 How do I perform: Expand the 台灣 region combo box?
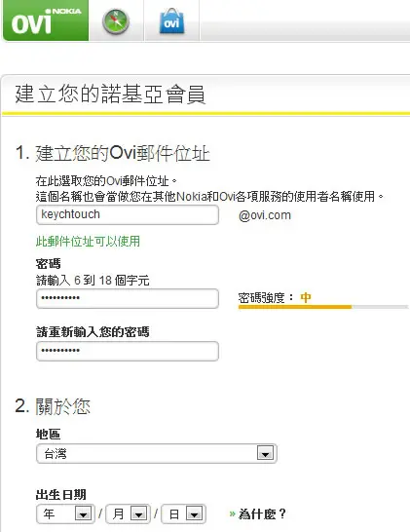point(157,453)
